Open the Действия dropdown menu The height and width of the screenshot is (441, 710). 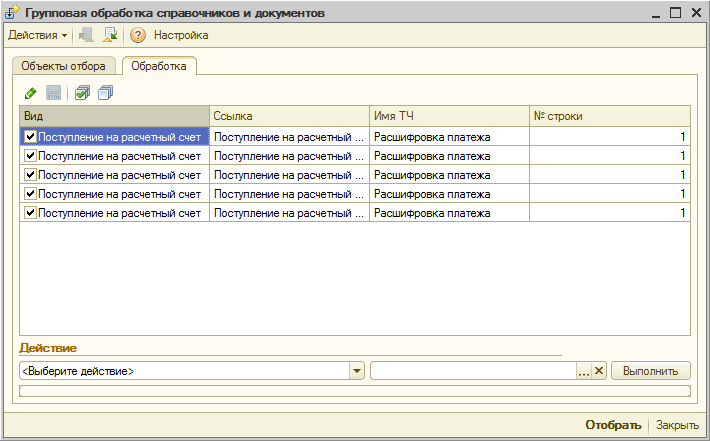point(38,35)
